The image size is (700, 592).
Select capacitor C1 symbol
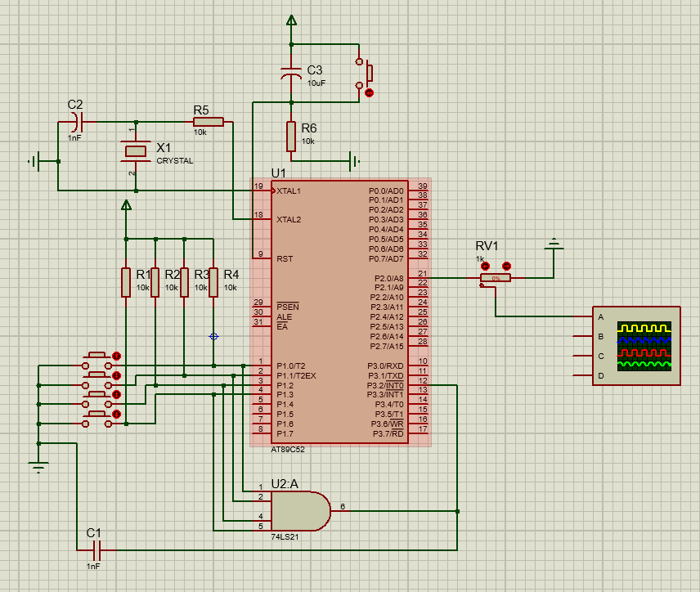point(95,549)
